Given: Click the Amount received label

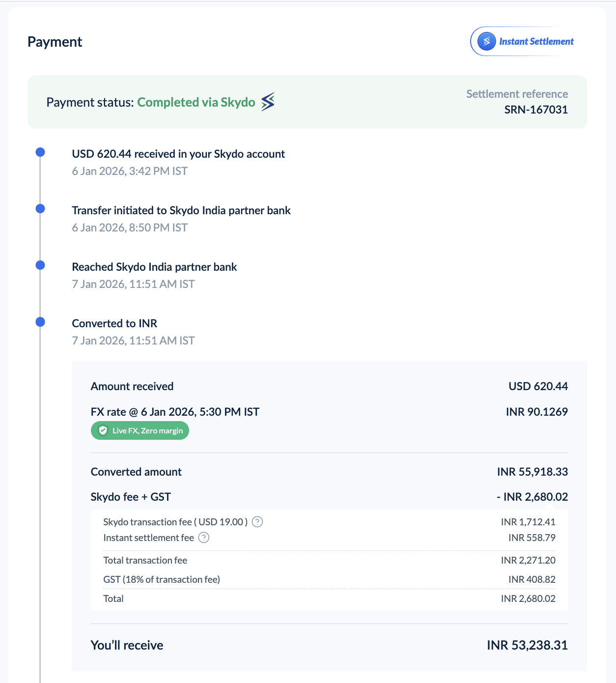Looking at the screenshot, I should tap(132, 386).
